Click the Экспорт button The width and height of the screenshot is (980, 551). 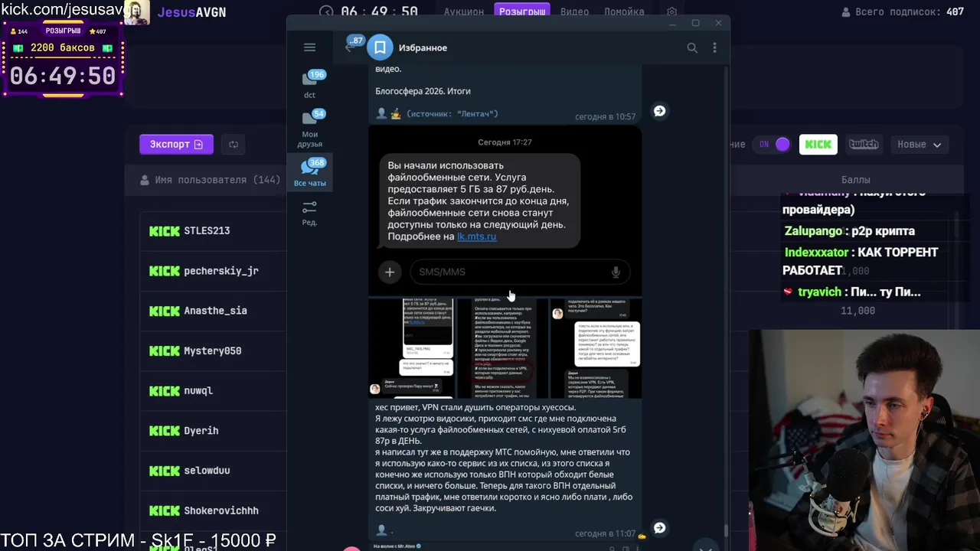coord(176,144)
